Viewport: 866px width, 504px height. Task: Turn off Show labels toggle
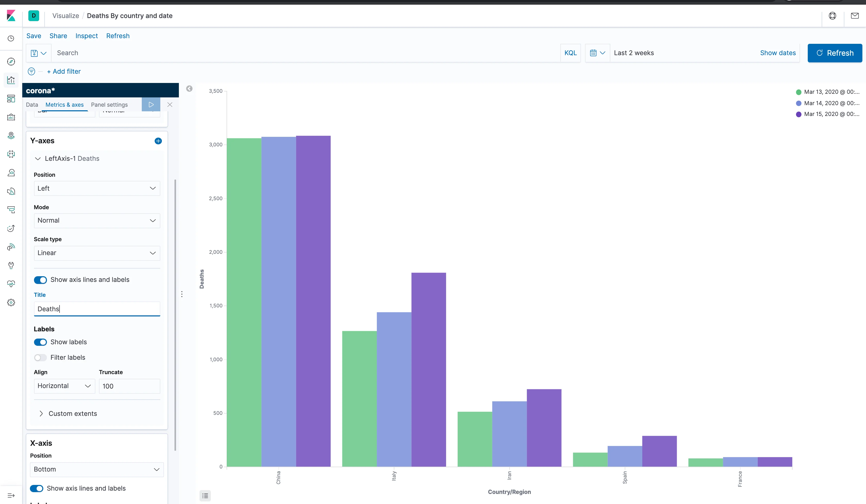40,342
